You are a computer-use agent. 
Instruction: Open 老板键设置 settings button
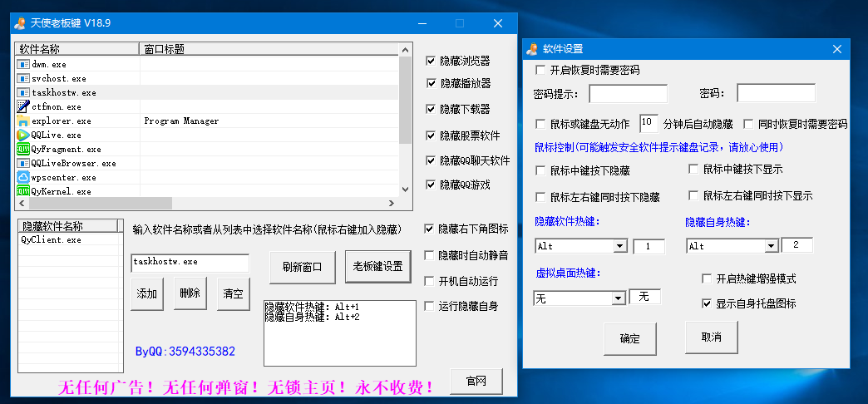(x=377, y=266)
